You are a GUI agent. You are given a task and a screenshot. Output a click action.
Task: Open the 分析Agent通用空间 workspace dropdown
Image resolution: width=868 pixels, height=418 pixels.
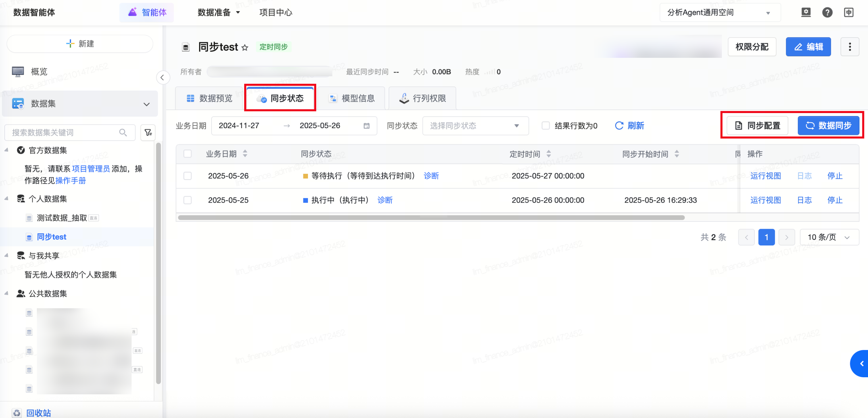click(719, 12)
